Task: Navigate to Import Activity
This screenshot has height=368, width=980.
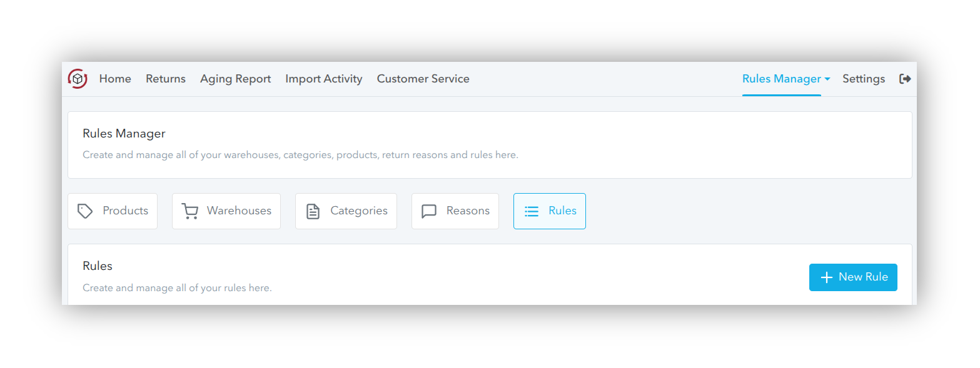Action: click(323, 79)
